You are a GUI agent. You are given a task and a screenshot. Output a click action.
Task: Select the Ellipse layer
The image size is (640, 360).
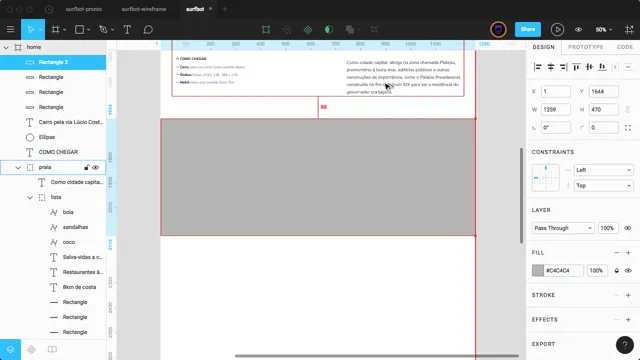(53, 137)
